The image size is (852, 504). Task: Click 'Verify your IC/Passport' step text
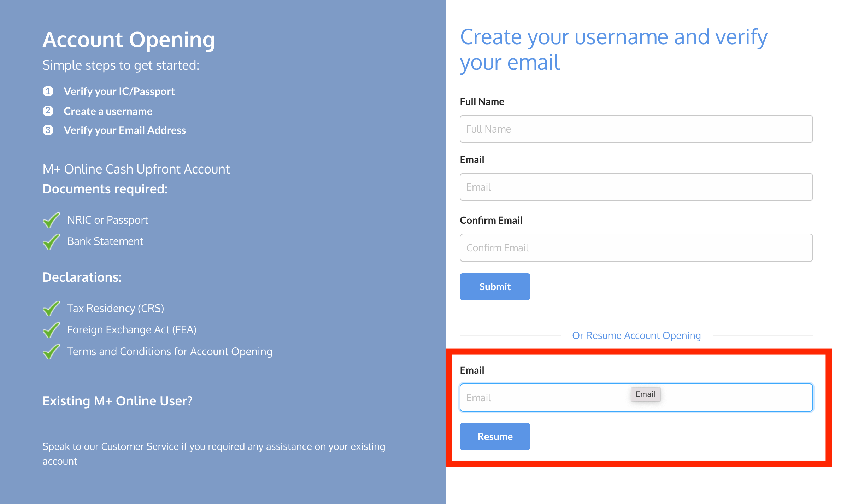coord(119,91)
